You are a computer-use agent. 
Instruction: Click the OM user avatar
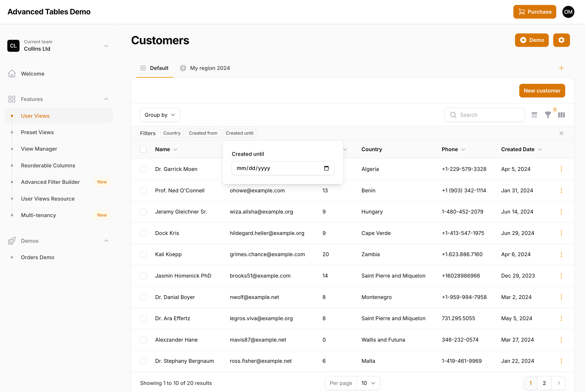[568, 12]
